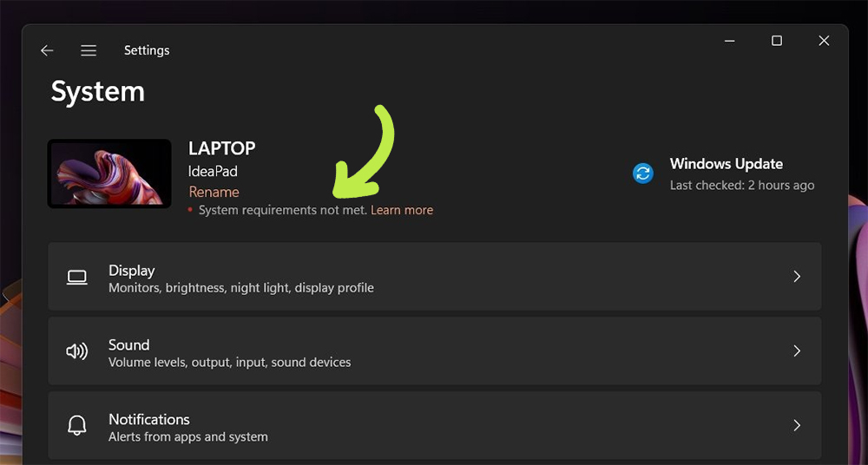868x465 pixels.
Task: Open Notifications alerts settings
Action: [435, 425]
